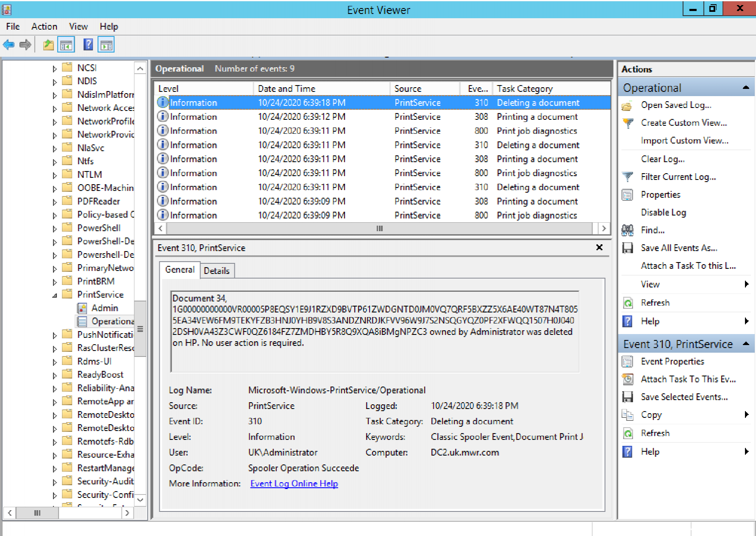Viewport: 756px width, 536px height.
Task: Open the Event Log Online Help link
Action: click(294, 484)
